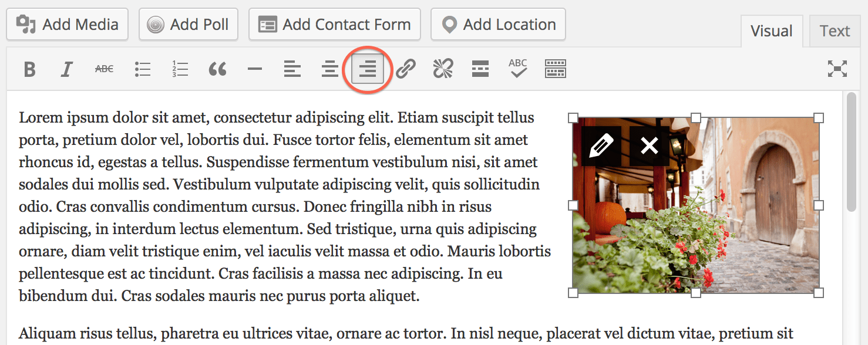868x345 pixels.
Task: Select the Visual tab
Action: [772, 31]
